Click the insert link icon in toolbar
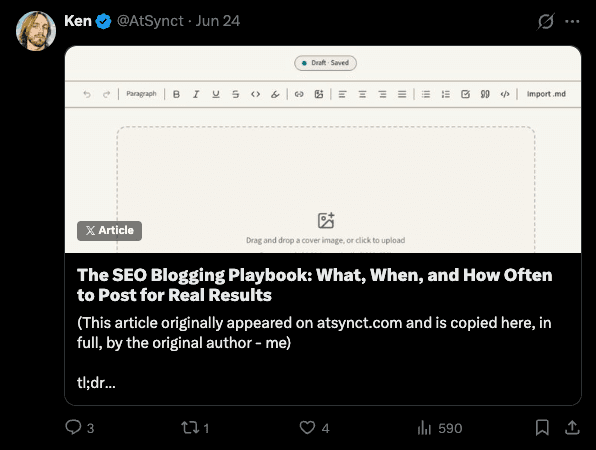Viewport: 596px width, 450px height. tap(299, 94)
